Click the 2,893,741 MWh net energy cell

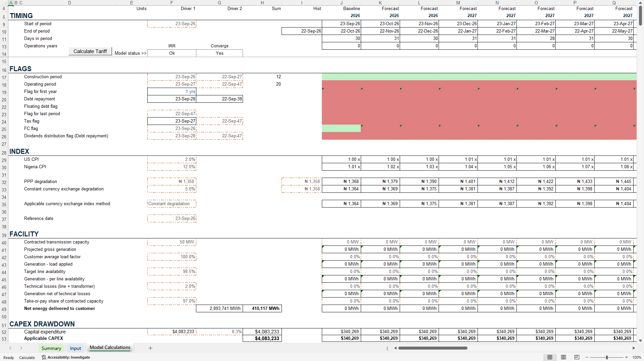(x=219, y=309)
